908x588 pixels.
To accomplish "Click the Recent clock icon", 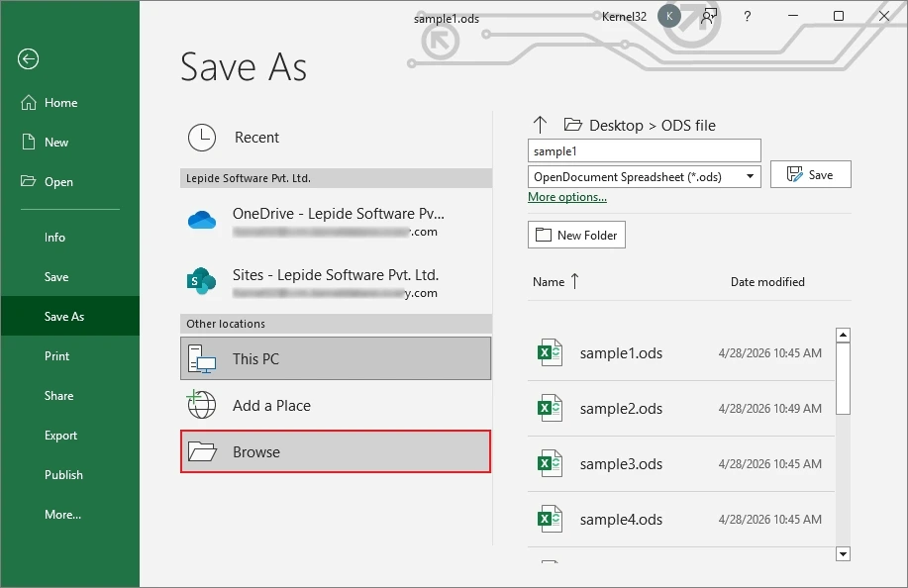I will pos(202,138).
